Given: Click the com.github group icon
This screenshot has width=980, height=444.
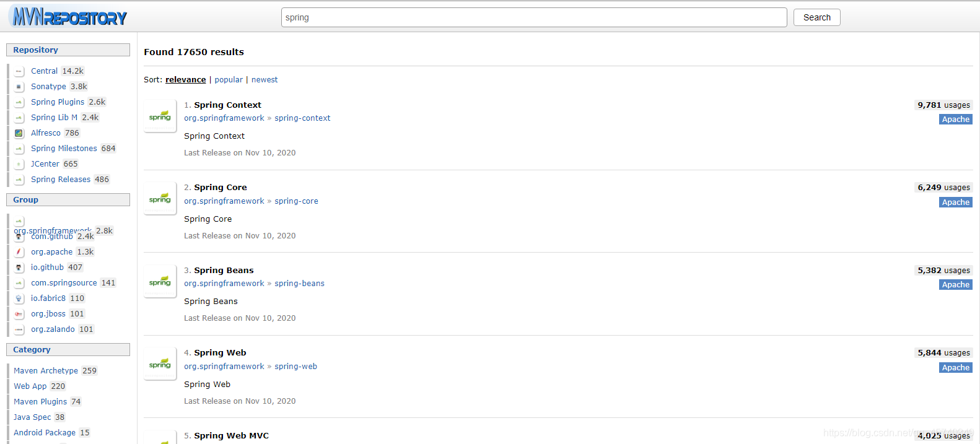Looking at the screenshot, I should [x=19, y=237].
